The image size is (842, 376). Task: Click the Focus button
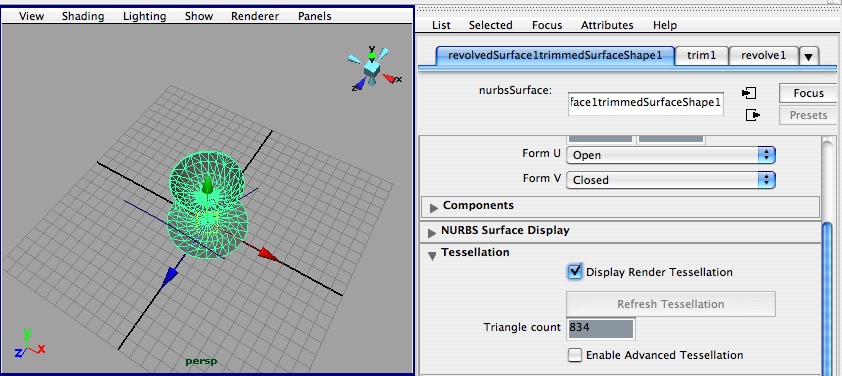808,93
